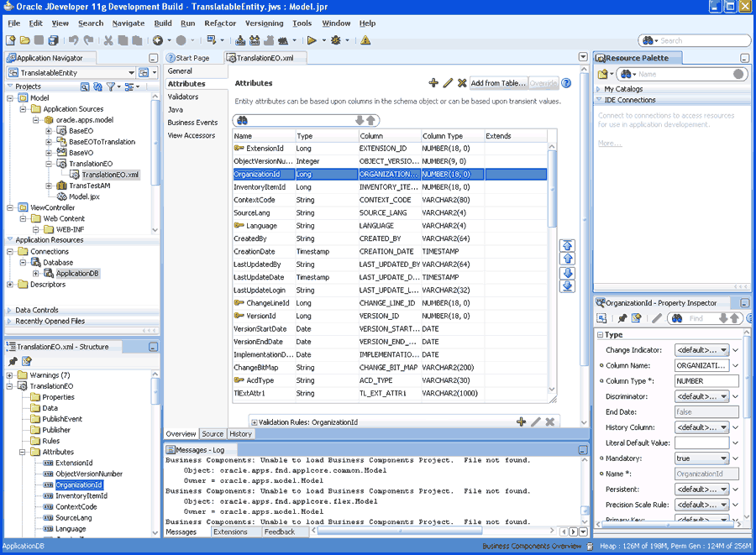This screenshot has height=555, width=756.
Task: Select the ContextCode attribute row
Action: tap(390, 200)
